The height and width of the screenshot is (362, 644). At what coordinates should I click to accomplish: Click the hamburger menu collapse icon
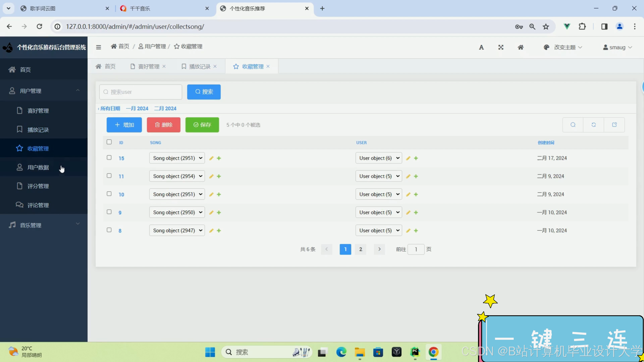point(98,47)
